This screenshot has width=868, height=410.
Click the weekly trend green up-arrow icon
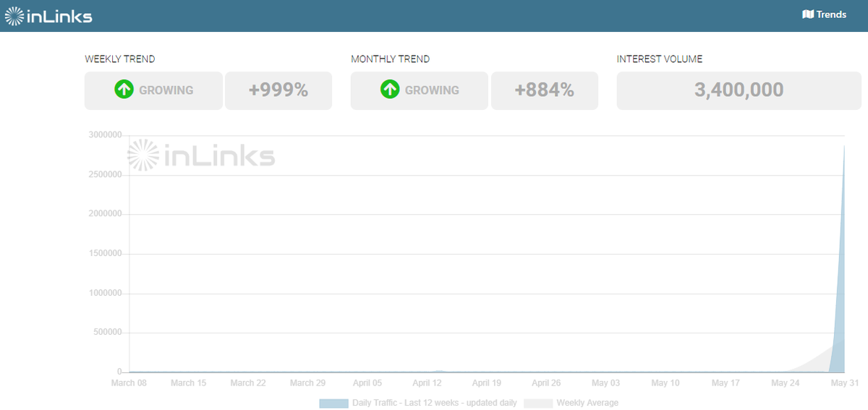(x=124, y=90)
